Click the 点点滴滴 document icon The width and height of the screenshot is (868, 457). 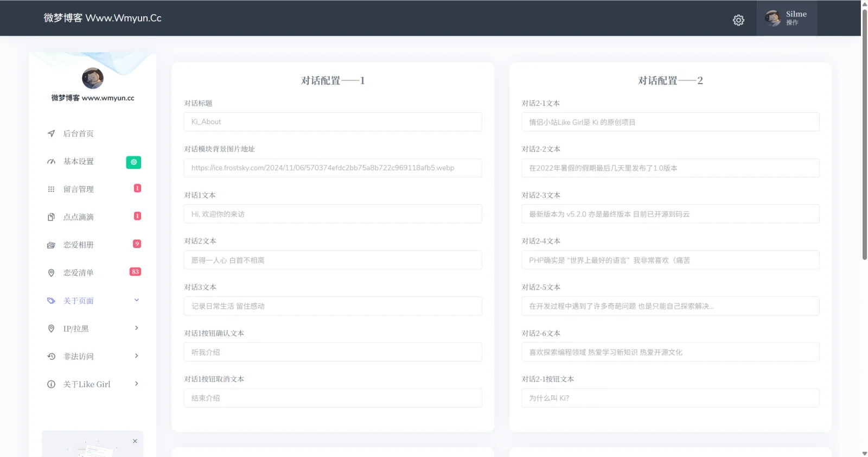click(x=51, y=217)
